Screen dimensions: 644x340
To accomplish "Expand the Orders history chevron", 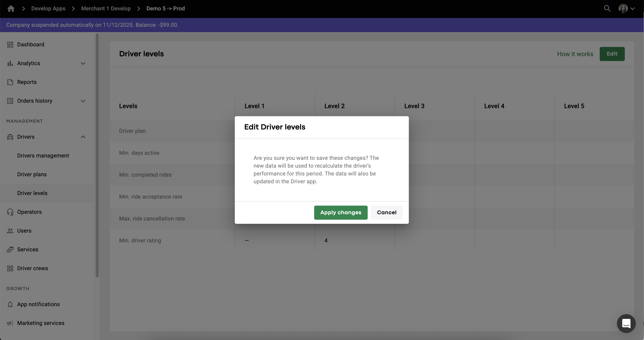I will [83, 101].
